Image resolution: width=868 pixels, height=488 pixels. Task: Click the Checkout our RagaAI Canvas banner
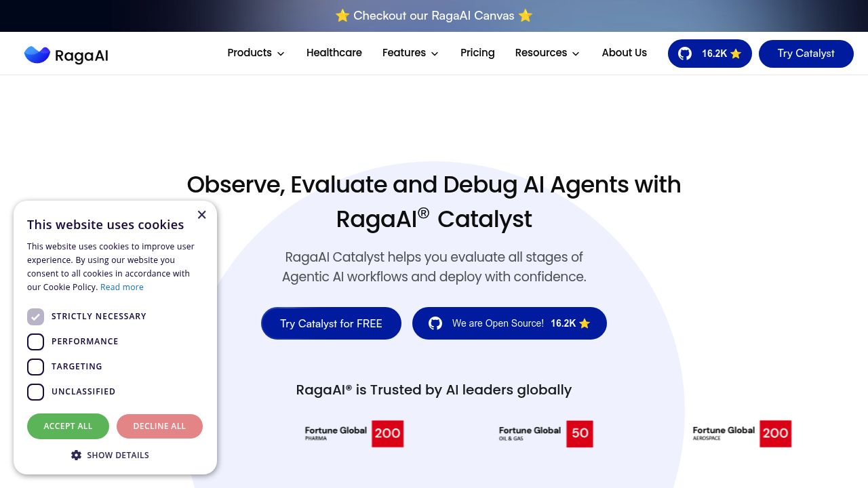434,16
